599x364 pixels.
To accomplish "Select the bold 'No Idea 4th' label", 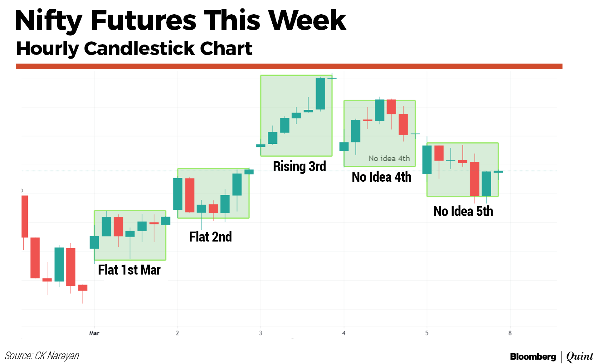I will tap(382, 177).
